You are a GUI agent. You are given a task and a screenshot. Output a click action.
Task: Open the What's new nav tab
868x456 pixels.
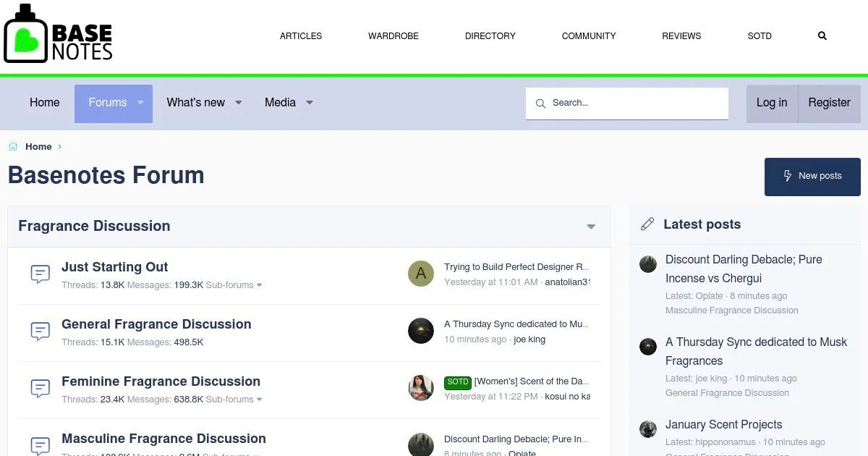195,103
